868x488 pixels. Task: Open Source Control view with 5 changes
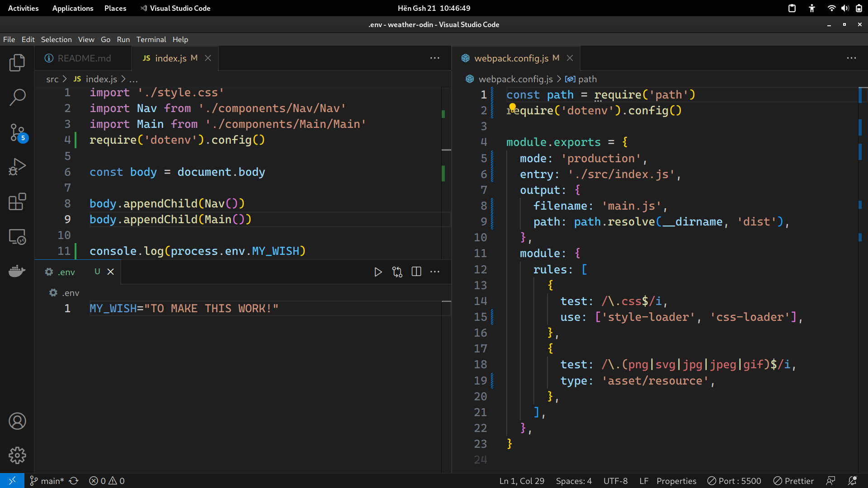pos(18,133)
